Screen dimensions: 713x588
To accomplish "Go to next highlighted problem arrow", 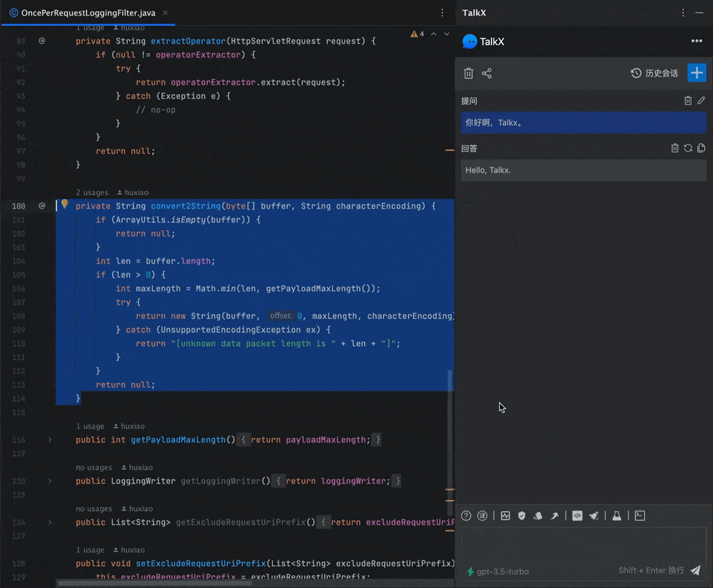I will pos(447,34).
